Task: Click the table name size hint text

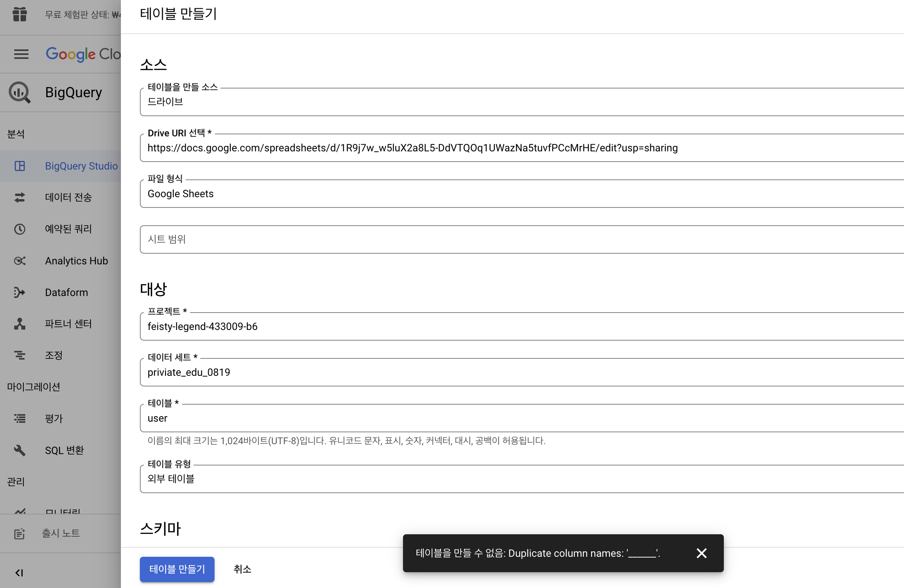Action: click(x=347, y=441)
